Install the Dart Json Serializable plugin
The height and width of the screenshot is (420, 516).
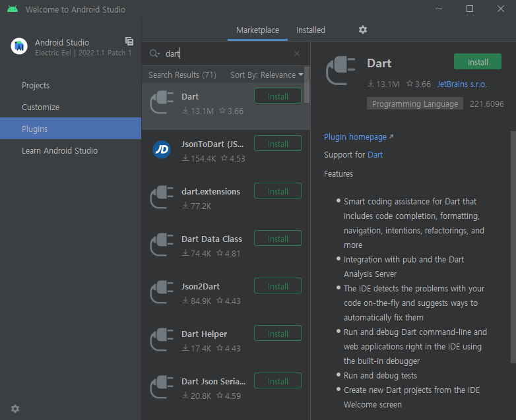point(278,381)
